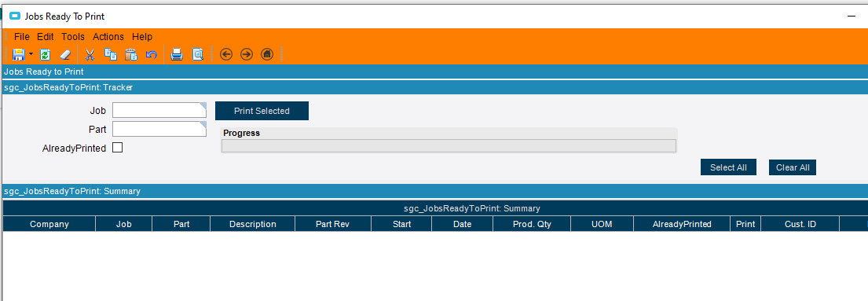Sort by the Company column header
The image size is (868, 301).
click(x=49, y=224)
